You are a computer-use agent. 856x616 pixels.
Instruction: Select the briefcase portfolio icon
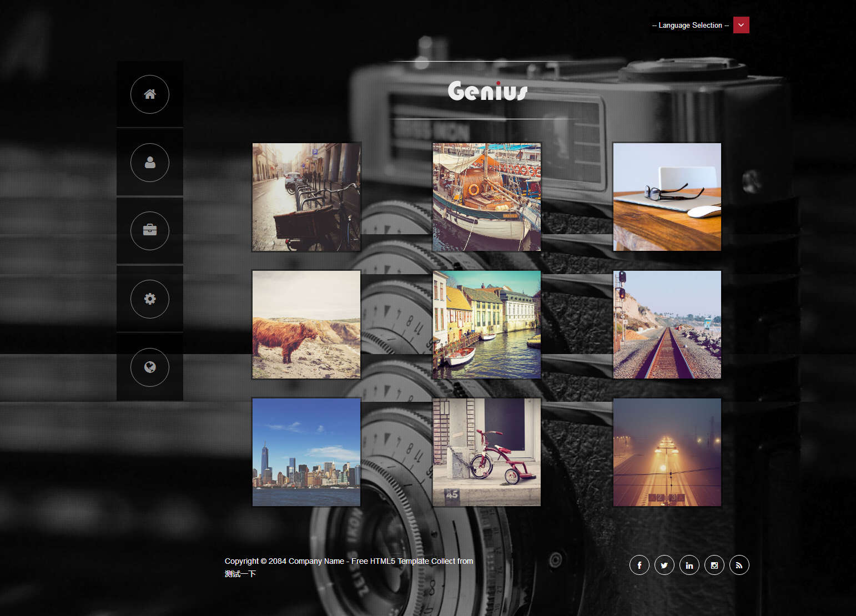pos(150,231)
